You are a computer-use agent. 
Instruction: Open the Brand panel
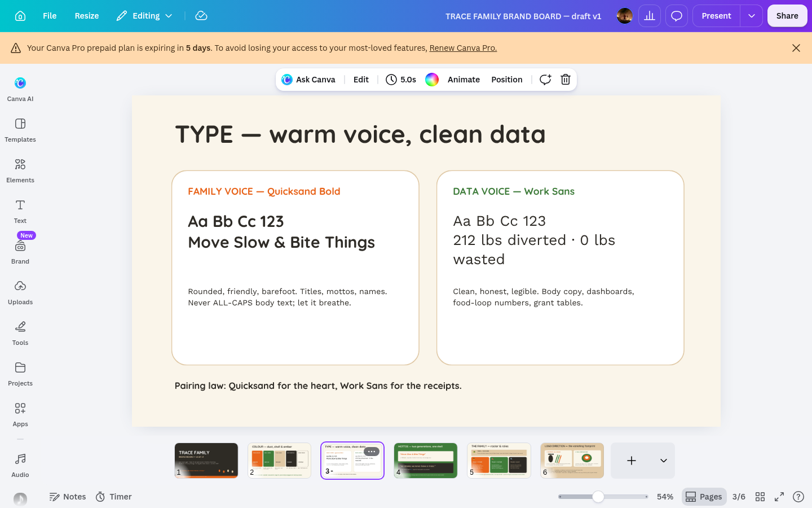[20, 252]
